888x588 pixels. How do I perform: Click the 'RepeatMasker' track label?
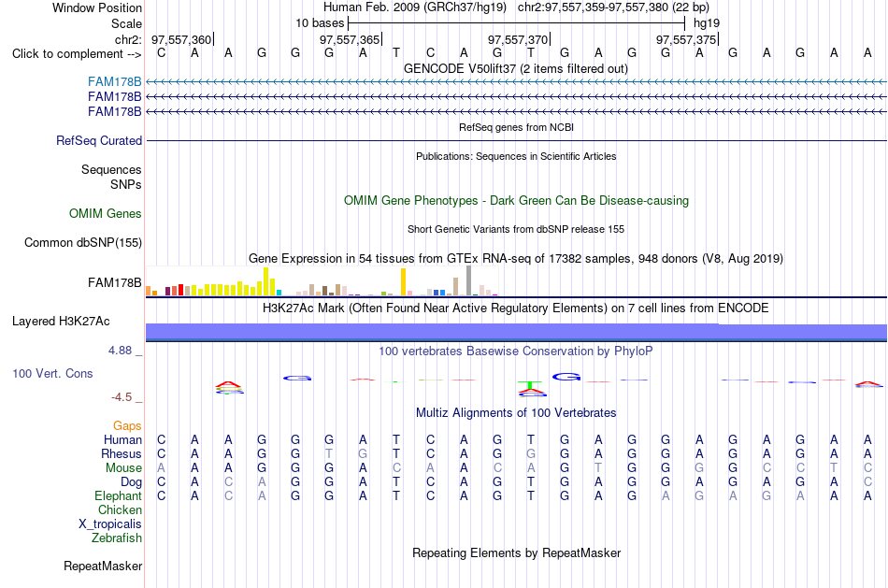coord(103,566)
